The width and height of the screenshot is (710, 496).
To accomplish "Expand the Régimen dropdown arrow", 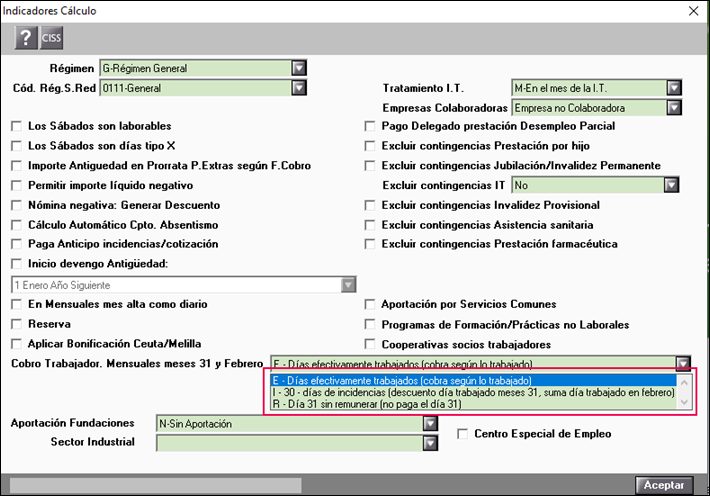I will tap(299, 68).
